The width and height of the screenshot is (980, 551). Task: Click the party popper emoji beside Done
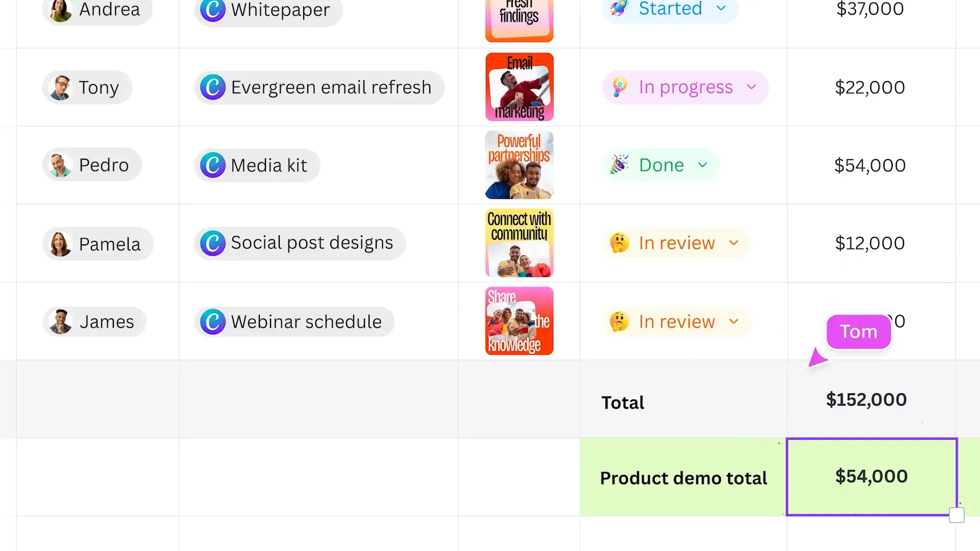(620, 165)
